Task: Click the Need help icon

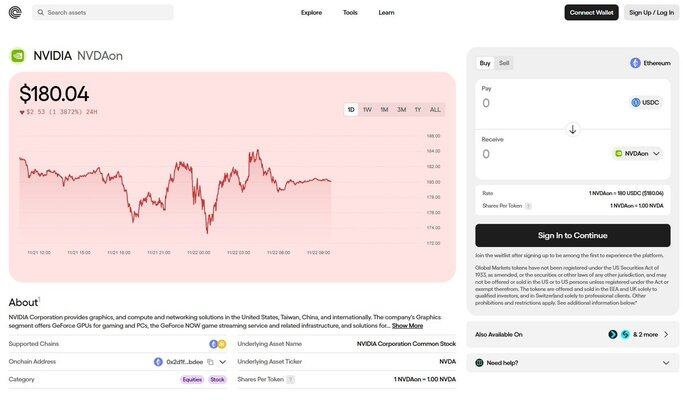Action: pyautogui.click(x=480, y=363)
